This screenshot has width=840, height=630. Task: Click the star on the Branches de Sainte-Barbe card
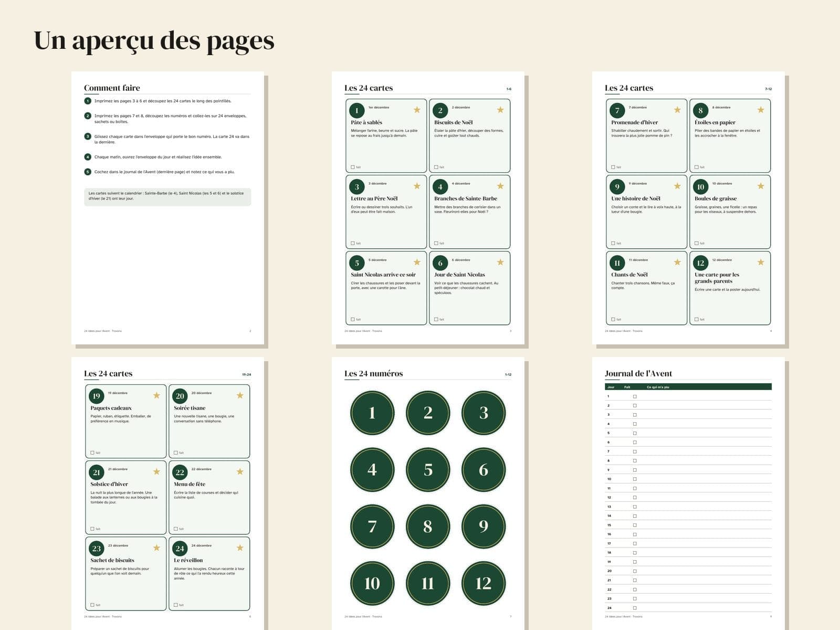point(500,186)
